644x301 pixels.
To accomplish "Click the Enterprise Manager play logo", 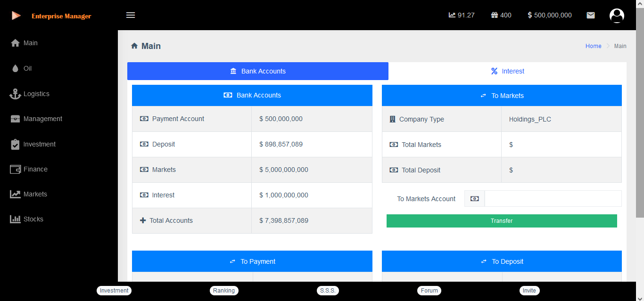I will 16,16.
